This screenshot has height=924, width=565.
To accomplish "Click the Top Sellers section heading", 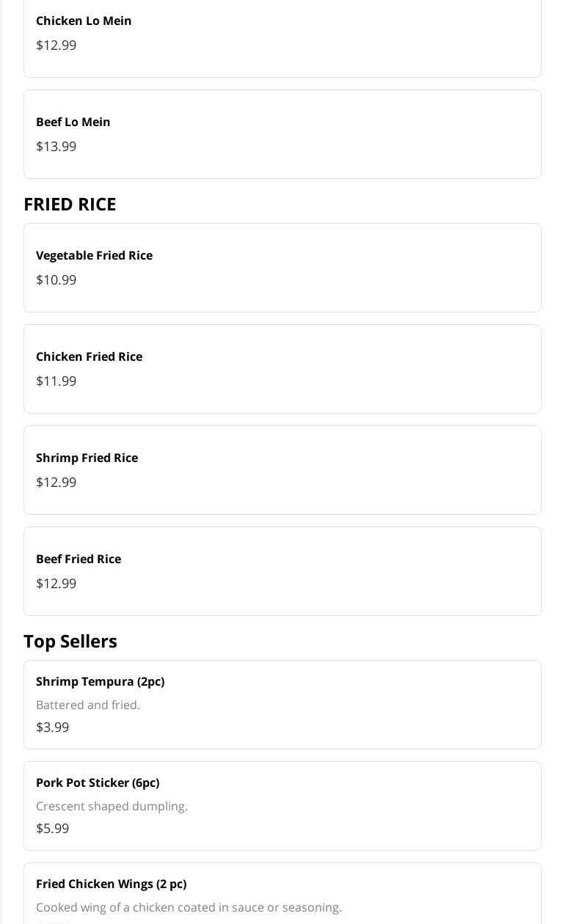I will (70, 641).
